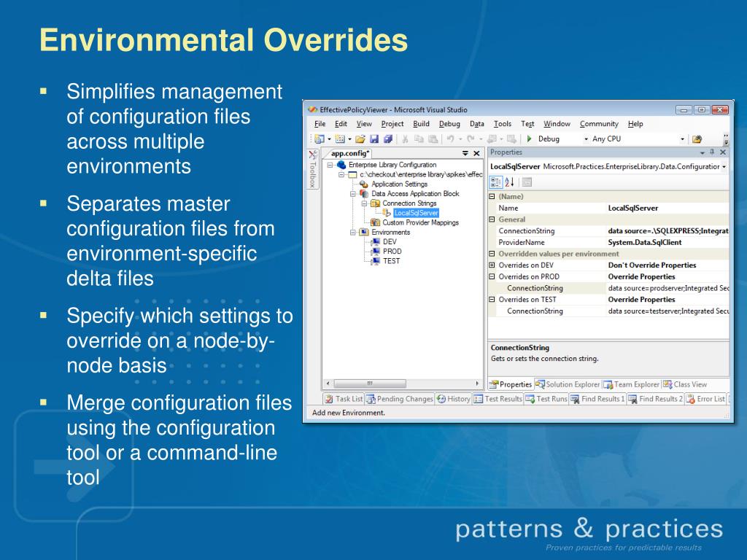The height and width of the screenshot is (560, 747).
Task: Click the Find in Files icon after Any CPU
Action: pos(697,139)
